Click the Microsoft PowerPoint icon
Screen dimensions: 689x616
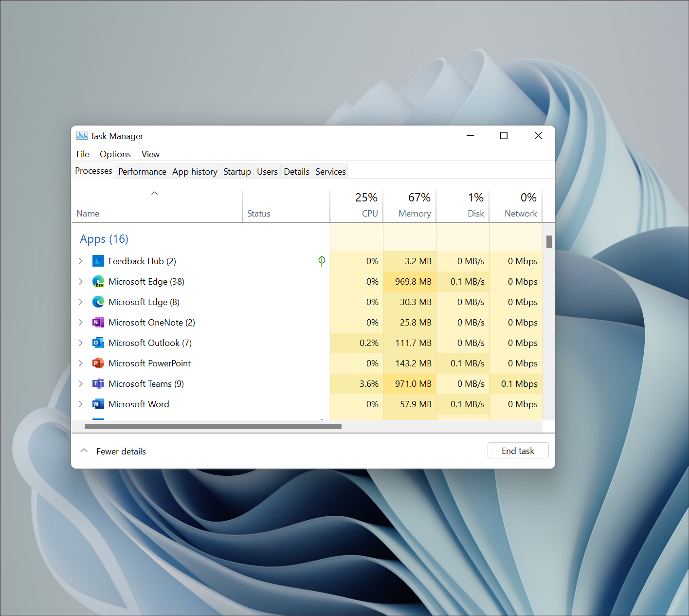click(98, 363)
